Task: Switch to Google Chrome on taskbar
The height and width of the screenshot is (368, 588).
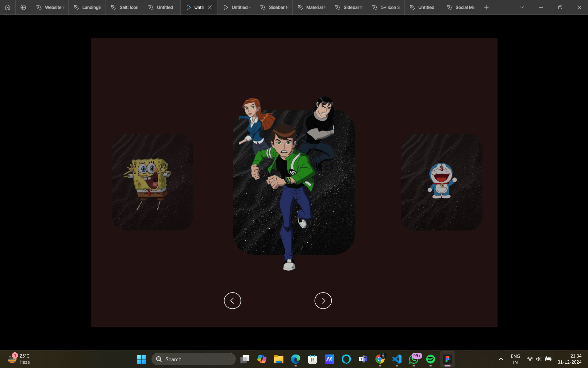Action: [380, 359]
